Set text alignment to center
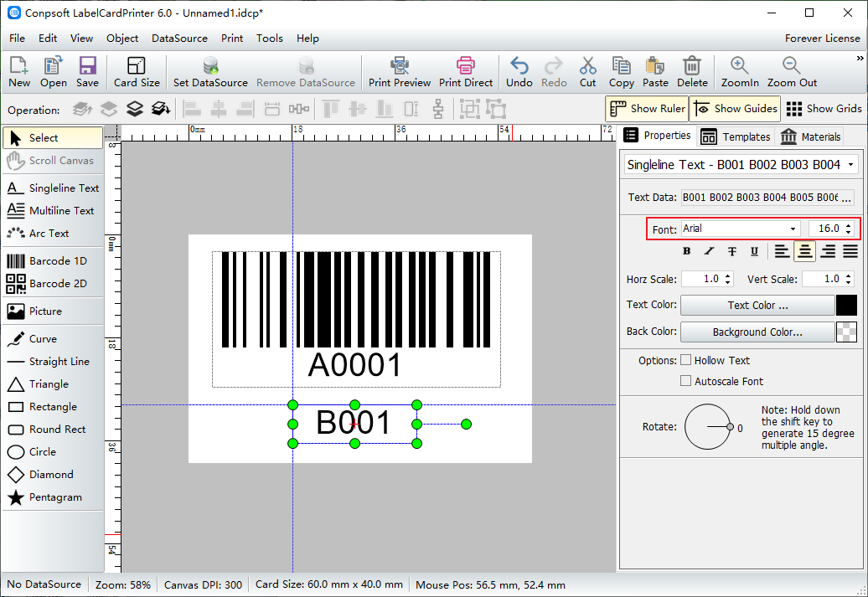This screenshot has height=597, width=868. tap(805, 251)
